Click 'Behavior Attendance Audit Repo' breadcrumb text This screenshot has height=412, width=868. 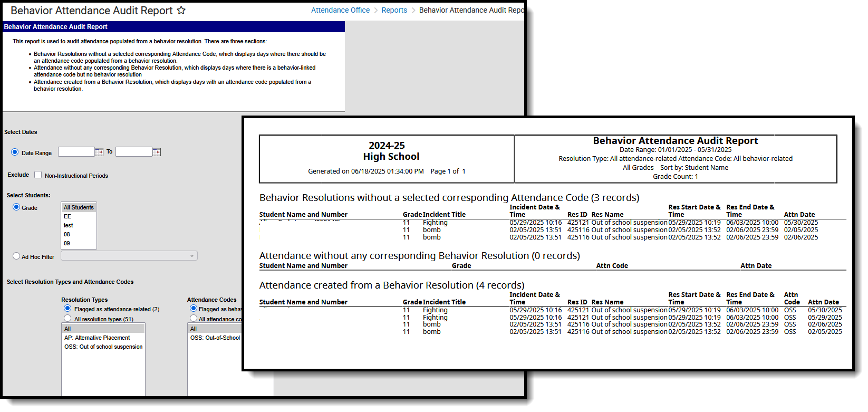coord(471,10)
